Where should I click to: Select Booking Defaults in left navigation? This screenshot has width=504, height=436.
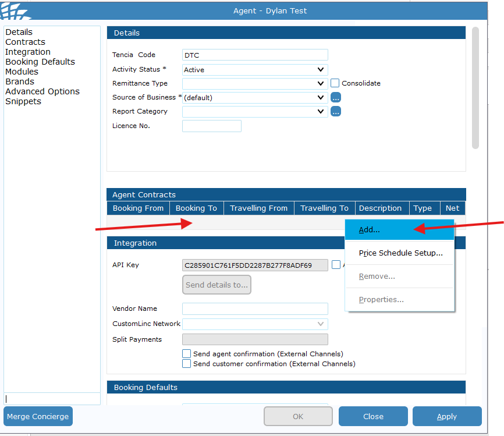(40, 62)
